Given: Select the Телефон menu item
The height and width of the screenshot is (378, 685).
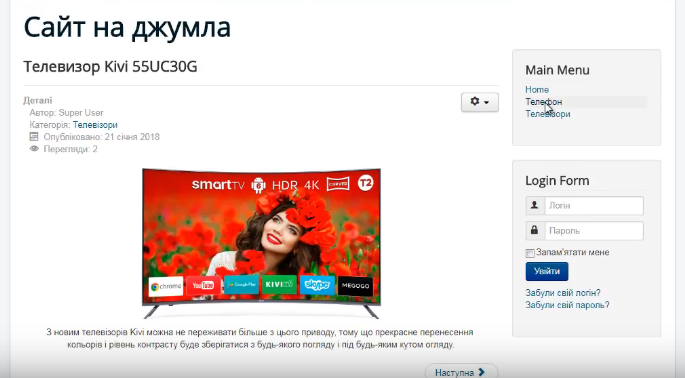Looking at the screenshot, I should coord(543,102).
